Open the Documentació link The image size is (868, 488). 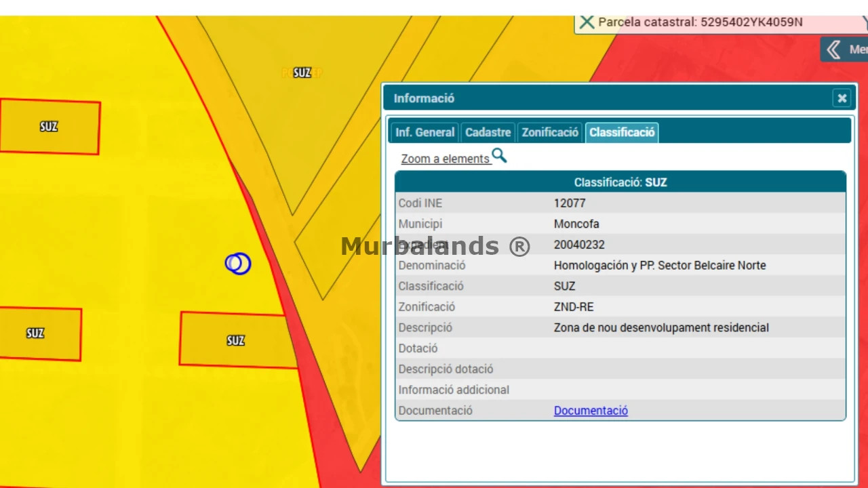591,411
